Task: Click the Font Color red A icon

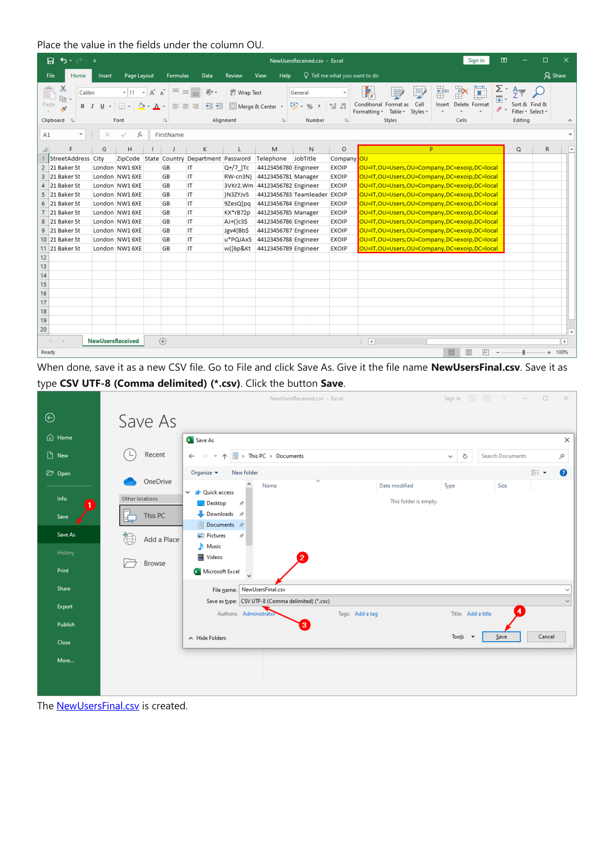Action: coord(157,106)
